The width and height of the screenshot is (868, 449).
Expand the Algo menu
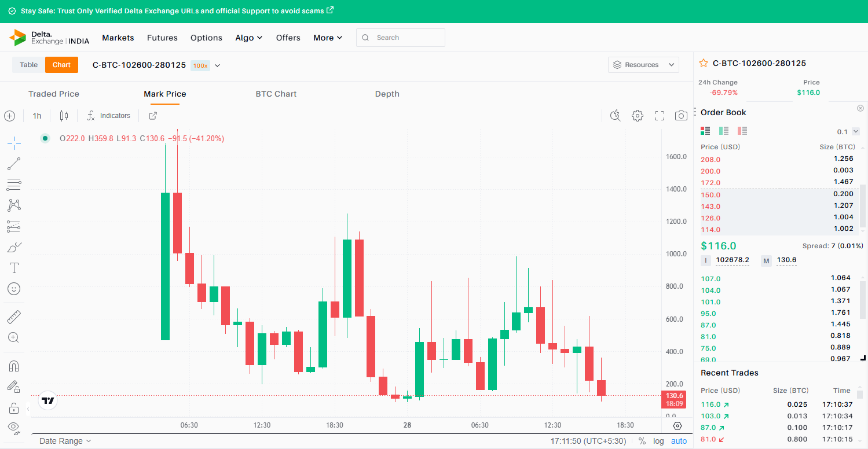pyautogui.click(x=249, y=38)
